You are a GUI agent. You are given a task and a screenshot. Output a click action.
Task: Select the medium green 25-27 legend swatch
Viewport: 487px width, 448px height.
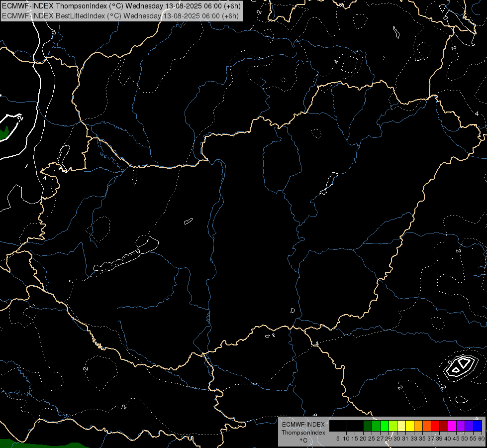click(376, 426)
